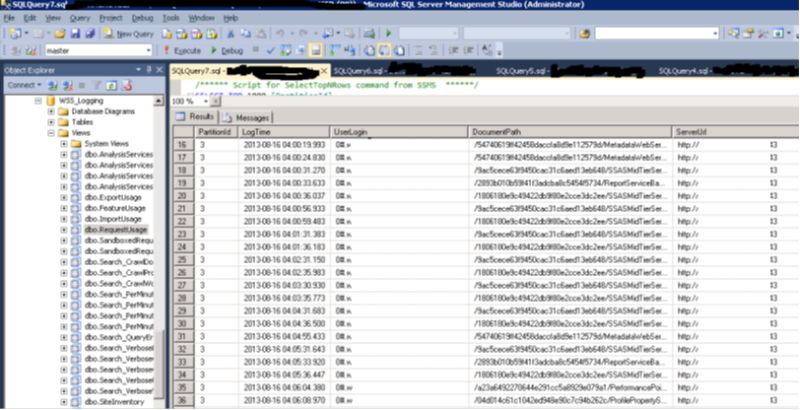Copy the selection via the toolbar
The image size is (800, 410).
[x=245, y=34]
